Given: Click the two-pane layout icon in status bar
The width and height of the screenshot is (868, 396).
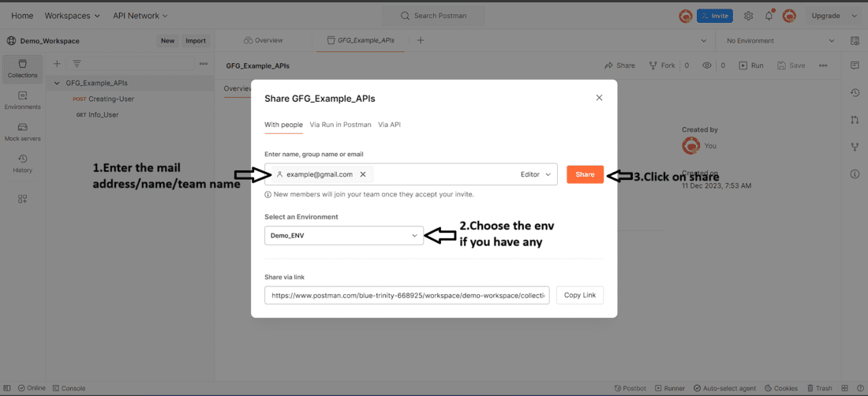Looking at the screenshot, I should pos(845,388).
